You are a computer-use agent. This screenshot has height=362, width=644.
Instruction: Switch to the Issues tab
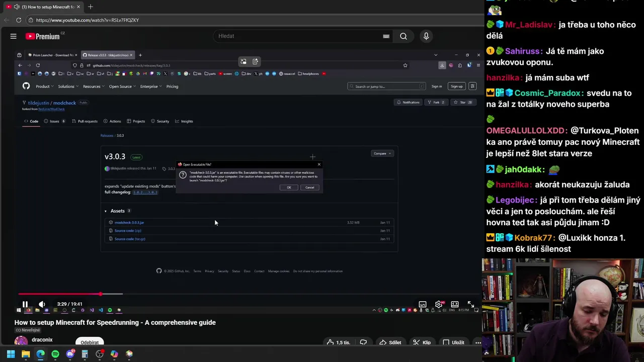coord(54,121)
